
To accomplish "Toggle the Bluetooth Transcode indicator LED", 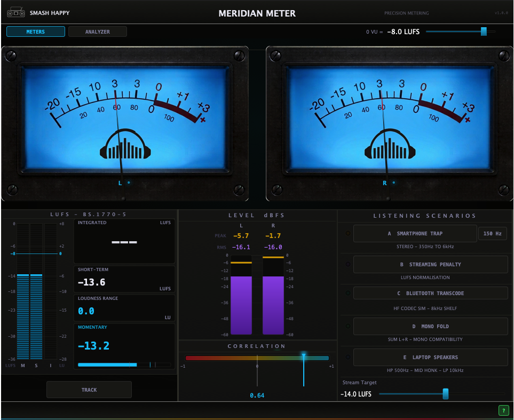I will pyautogui.click(x=348, y=293).
